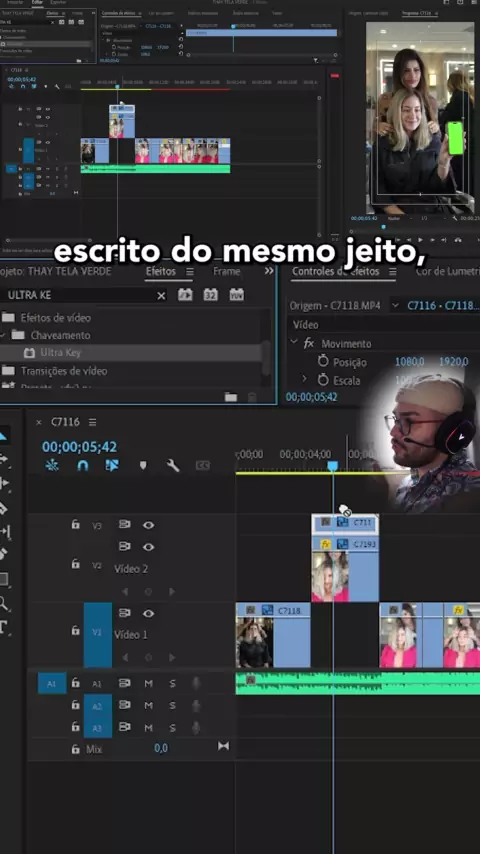Click the Posição 1080,0 value

(410, 362)
